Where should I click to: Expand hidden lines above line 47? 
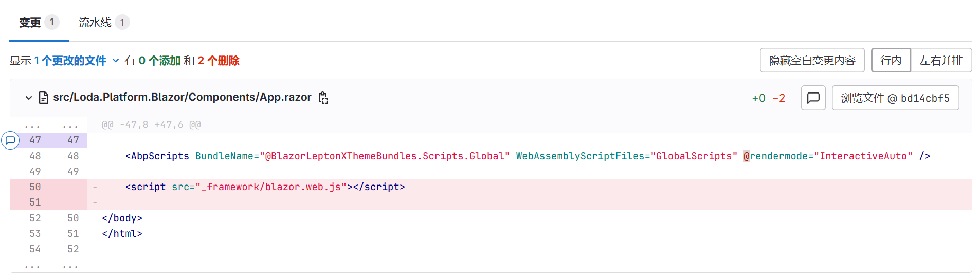pos(32,125)
